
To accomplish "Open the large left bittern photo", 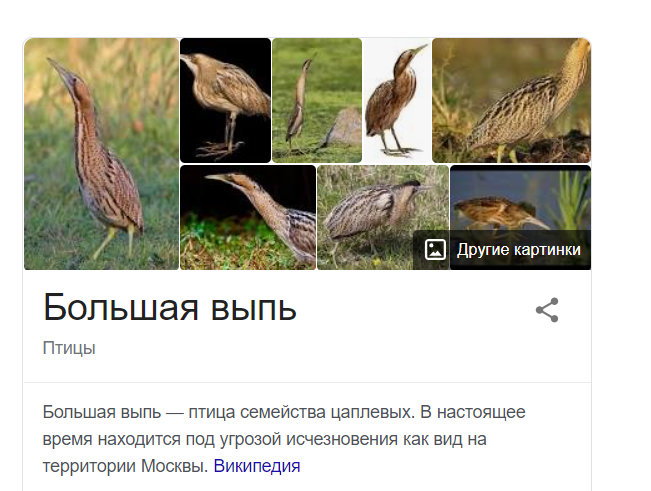I will pyautogui.click(x=101, y=154).
